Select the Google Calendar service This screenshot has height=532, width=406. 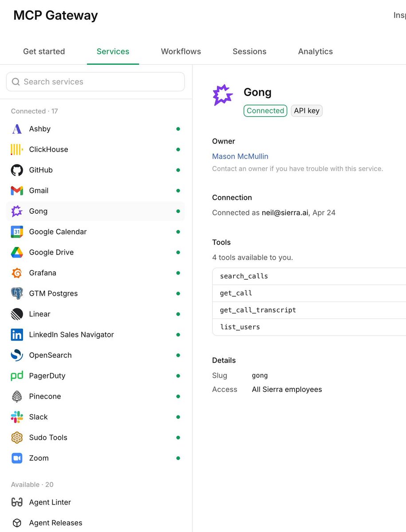[95, 232]
